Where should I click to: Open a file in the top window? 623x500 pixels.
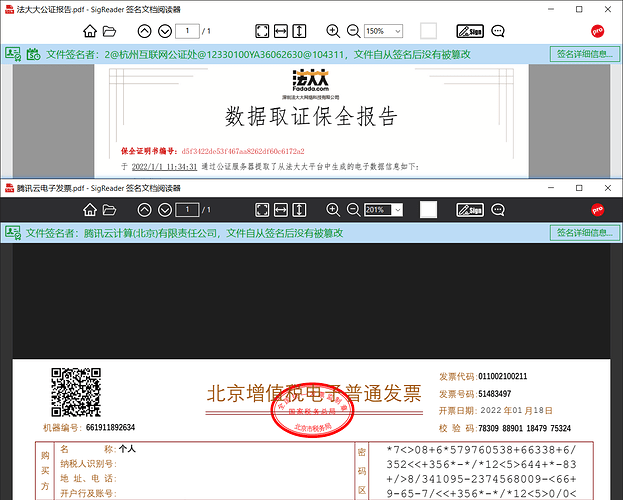[x=109, y=31]
